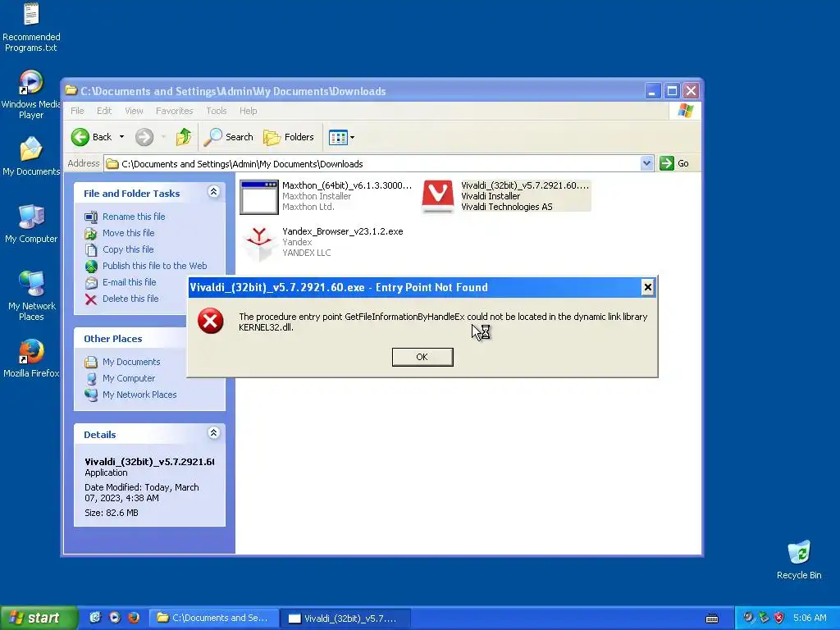Select the My Computer desktop icon

click(31, 224)
